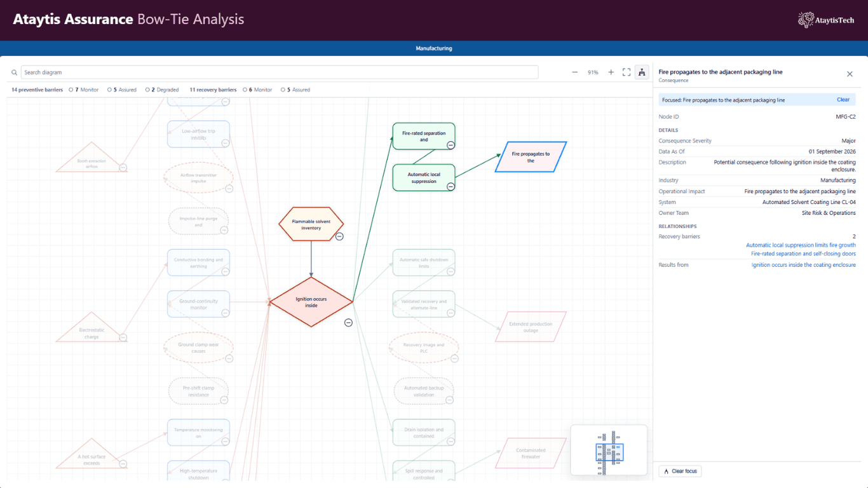
Task: Select the Fire-rated separation barrier node
Action: (x=424, y=136)
